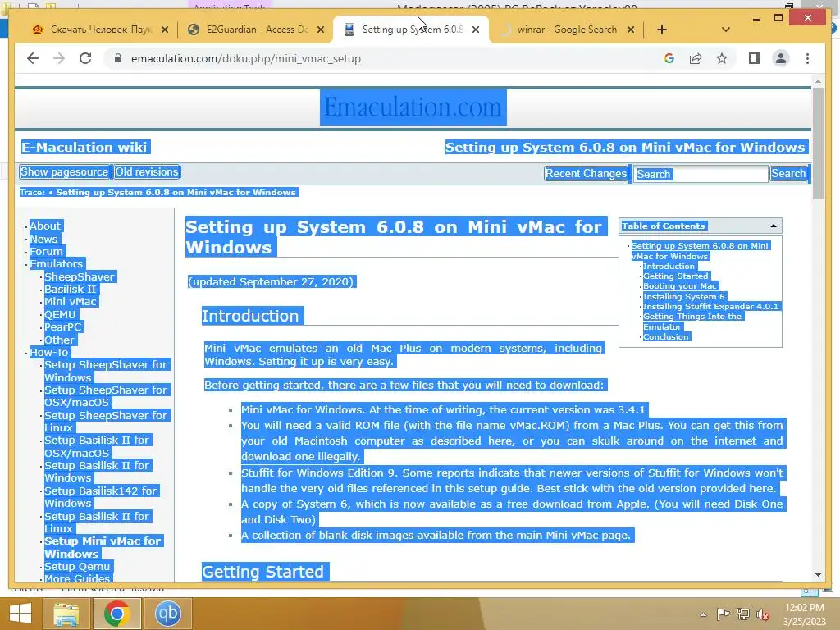The height and width of the screenshot is (630, 840).
Task: Open PearPC emulator page
Action: click(62, 326)
